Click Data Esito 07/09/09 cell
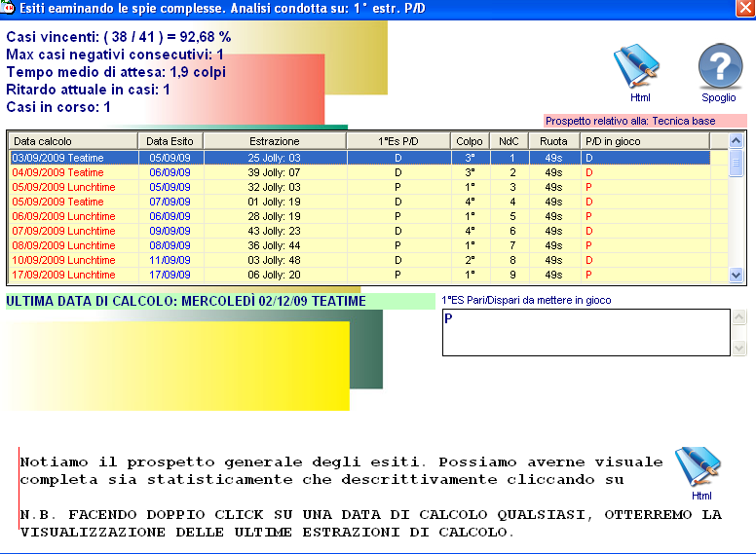The image size is (756, 554). click(x=170, y=202)
